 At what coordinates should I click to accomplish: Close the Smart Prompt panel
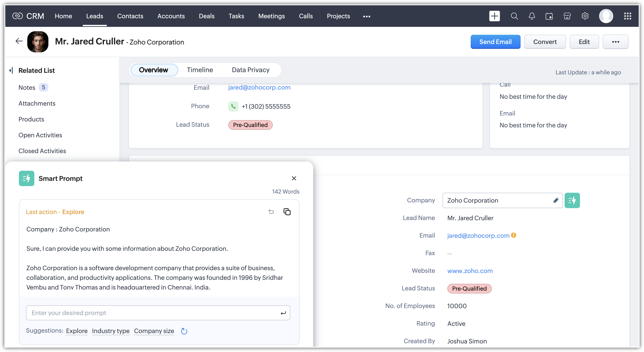coord(294,178)
